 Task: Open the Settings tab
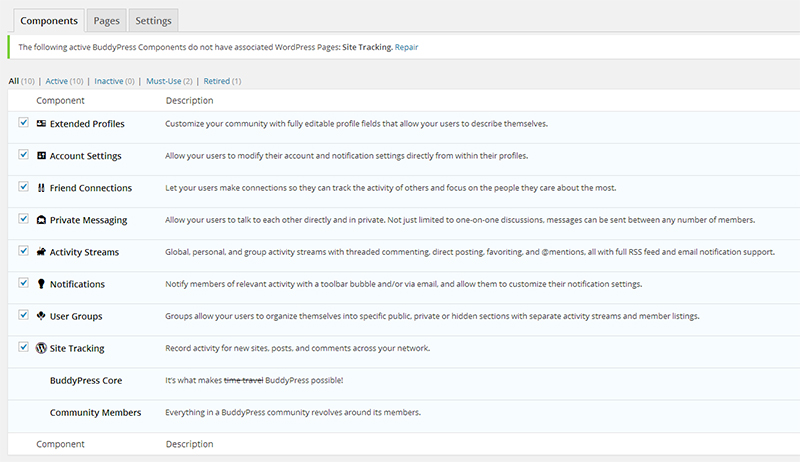(x=152, y=20)
